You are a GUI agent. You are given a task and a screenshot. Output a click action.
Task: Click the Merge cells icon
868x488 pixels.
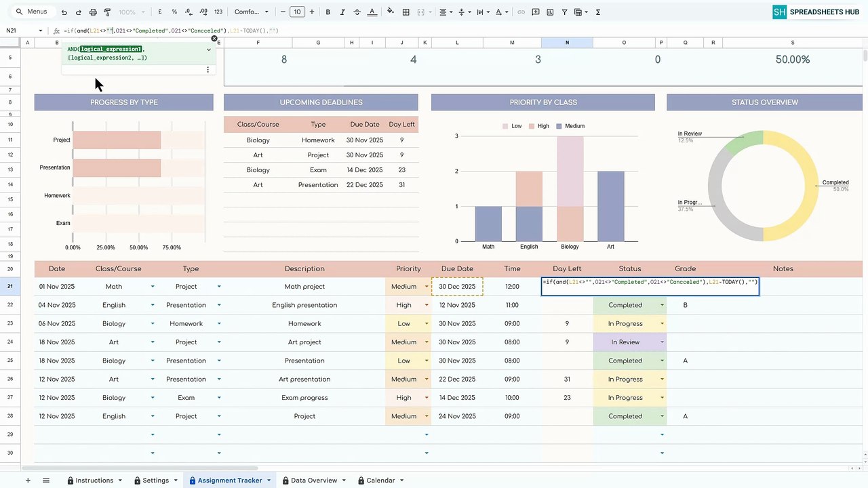click(420, 12)
